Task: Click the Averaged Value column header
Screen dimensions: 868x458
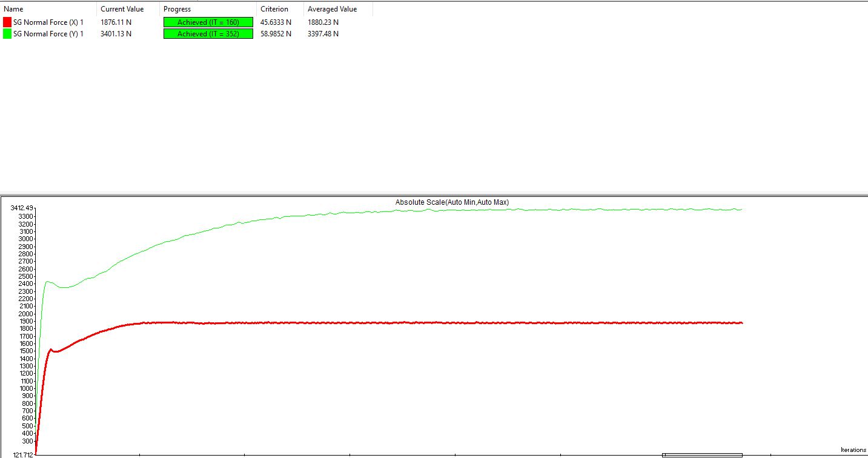Action: 338,9
